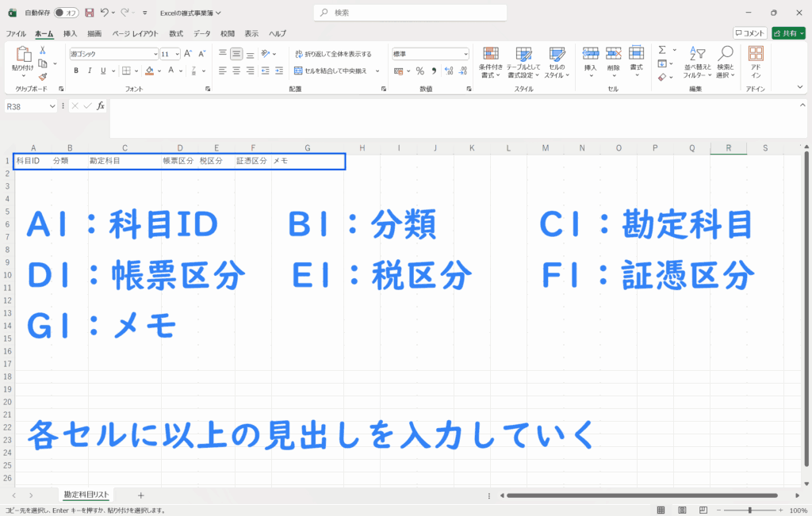
Task: Toggle the 自動保存 autosave switch
Action: click(x=67, y=13)
